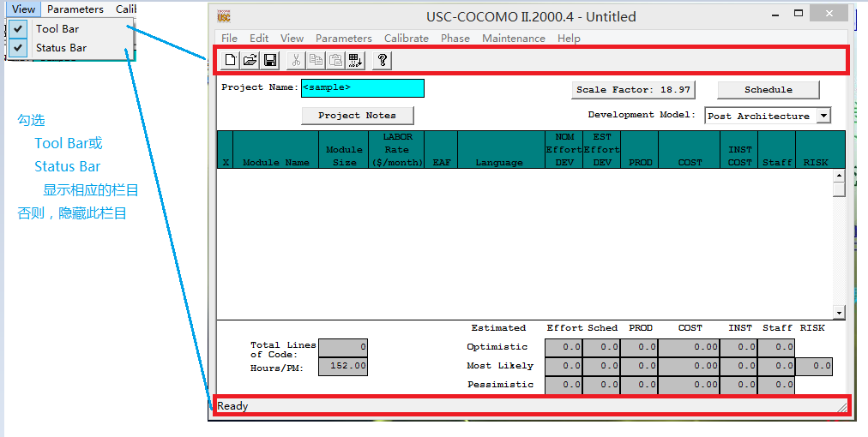The image size is (868, 437).
Task: Click the USC COCOMO title bar logo
Action: coord(224,16)
